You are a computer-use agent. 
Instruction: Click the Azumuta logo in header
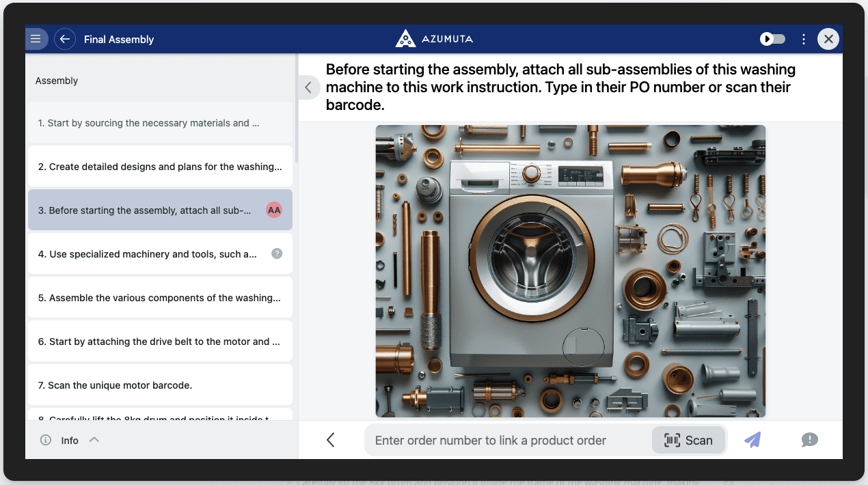(x=434, y=39)
